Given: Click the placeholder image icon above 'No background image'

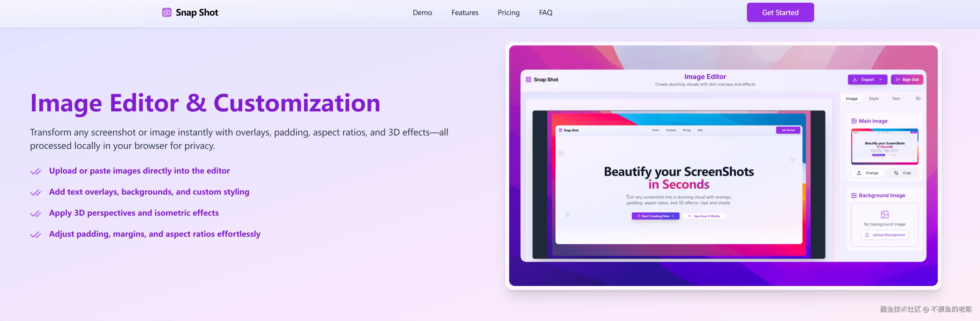Looking at the screenshot, I should click(885, 215).
